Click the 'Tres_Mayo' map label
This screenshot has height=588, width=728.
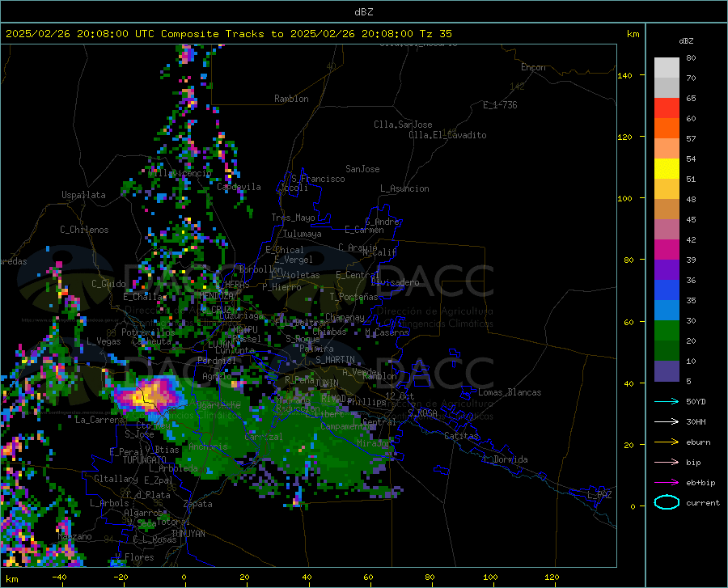[x=293, y=218]
